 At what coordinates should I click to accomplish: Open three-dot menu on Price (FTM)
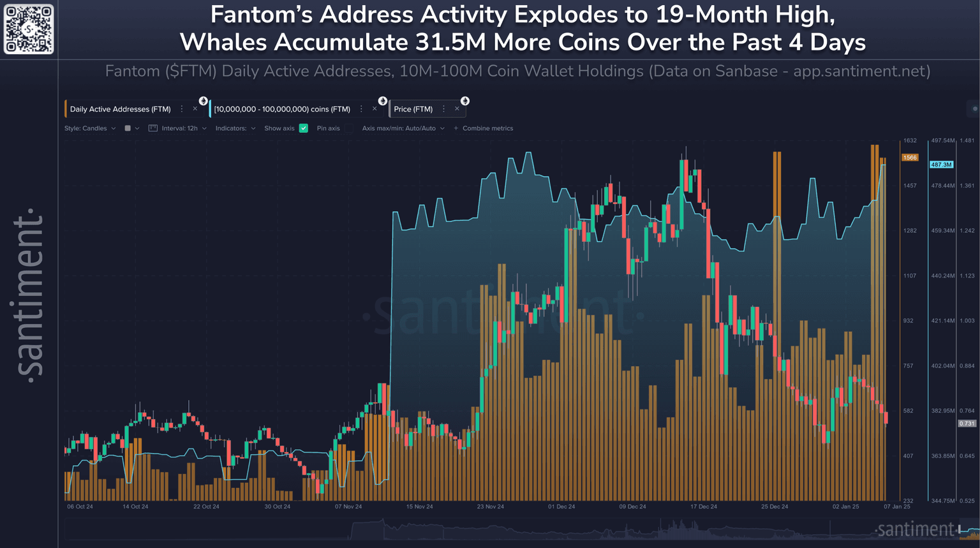[x=443, y=109]
